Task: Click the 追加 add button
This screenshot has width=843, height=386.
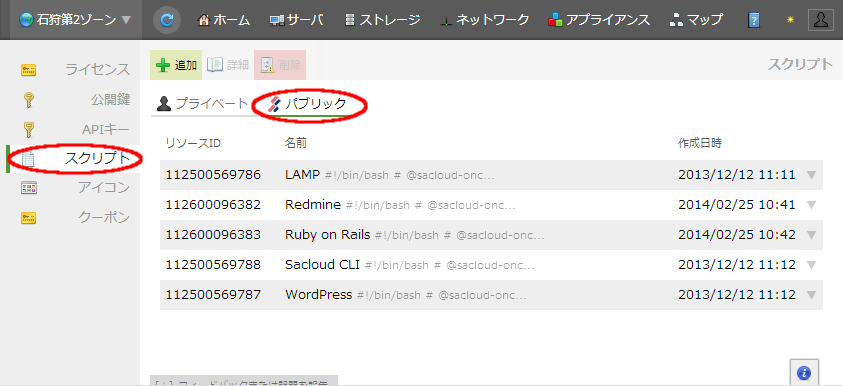Action: click(x=176, y=65)
